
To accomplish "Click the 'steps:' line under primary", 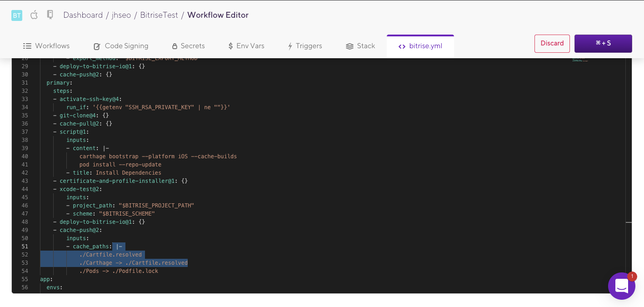I will pyautogui.click(x=63, y=91).
